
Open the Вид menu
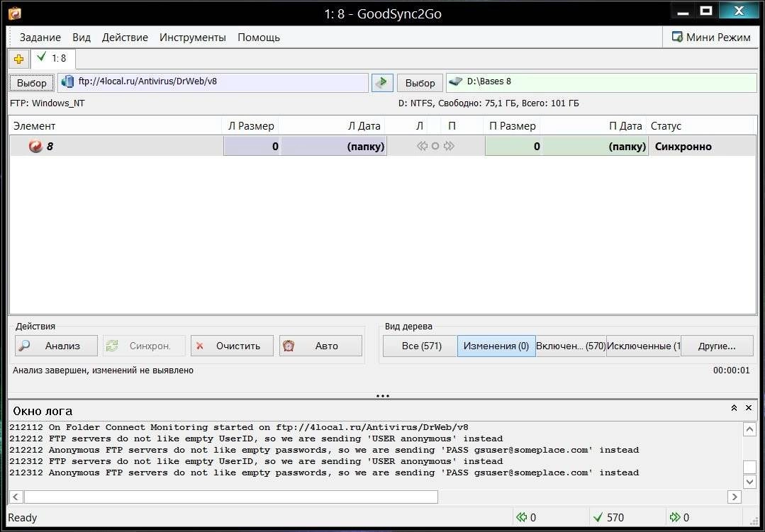coord(82,38)
